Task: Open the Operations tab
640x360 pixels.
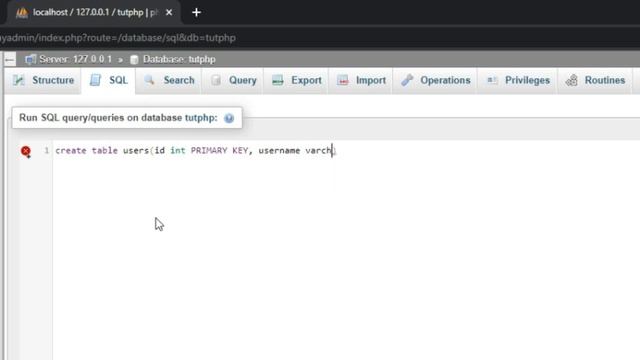Action: (x=435, y=80)
